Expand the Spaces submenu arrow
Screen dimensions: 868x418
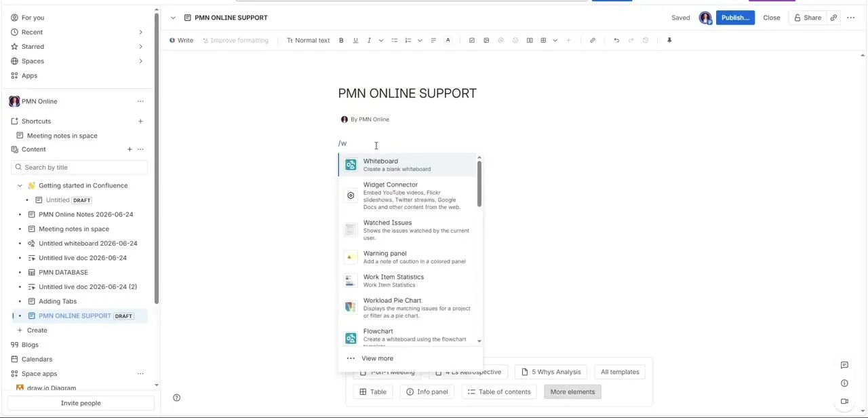point(140,61)
